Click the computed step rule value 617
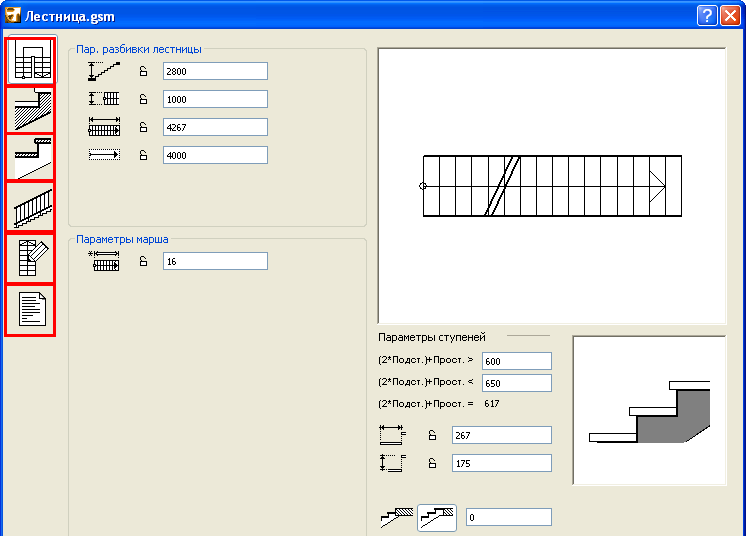746x536 pixels. click(x=492, y=404)
